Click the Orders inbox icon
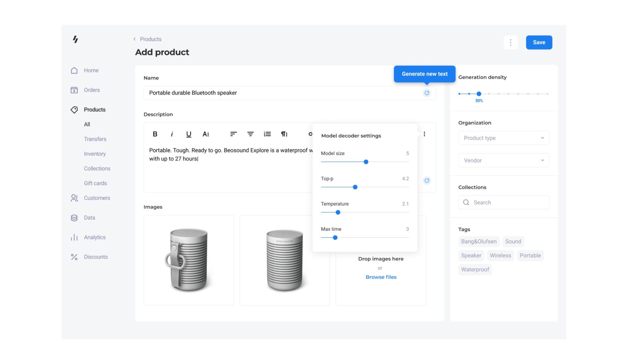This screenshot has width=628, height=364. click(x=74, y=90)
